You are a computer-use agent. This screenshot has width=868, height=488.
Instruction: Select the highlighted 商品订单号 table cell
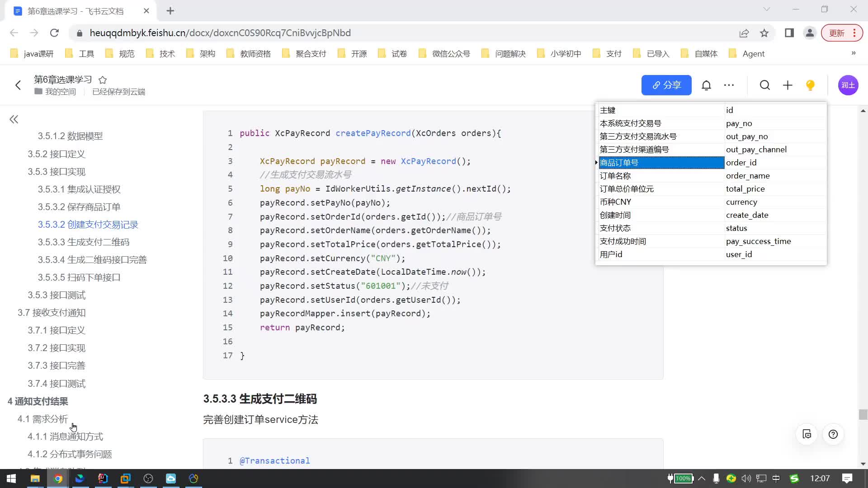661,163
